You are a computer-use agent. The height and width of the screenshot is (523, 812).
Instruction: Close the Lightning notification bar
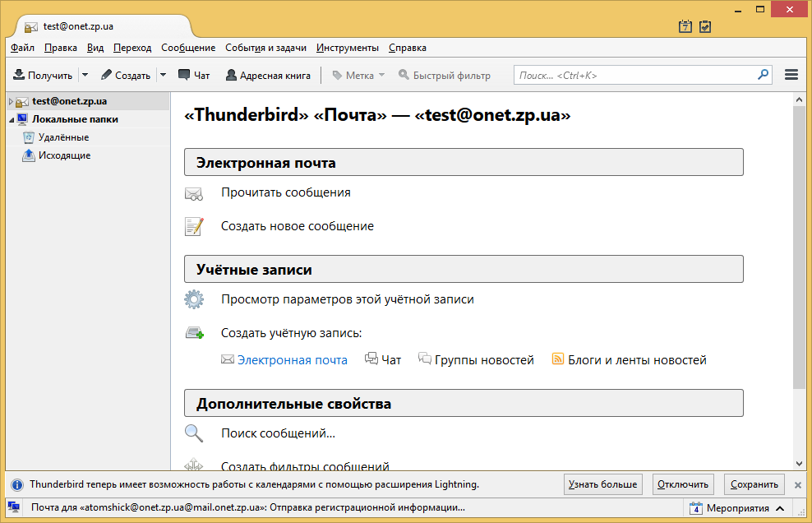coord(797,484)
